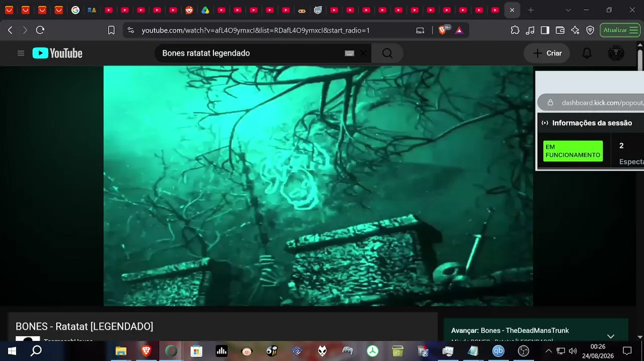Open the game controller app on taskbar
644x361 pixels.
tap(347, 351)
